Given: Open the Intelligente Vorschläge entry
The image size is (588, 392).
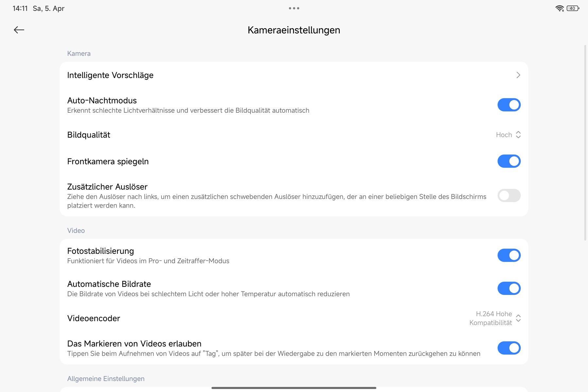Looking at the screenshot, I should (110, 75).
